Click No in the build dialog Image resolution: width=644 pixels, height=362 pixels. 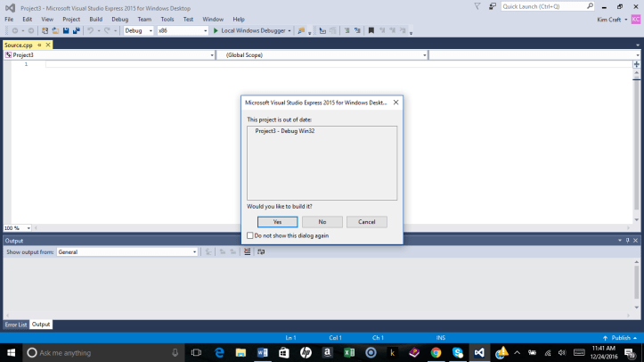click(x=322, y=222)
